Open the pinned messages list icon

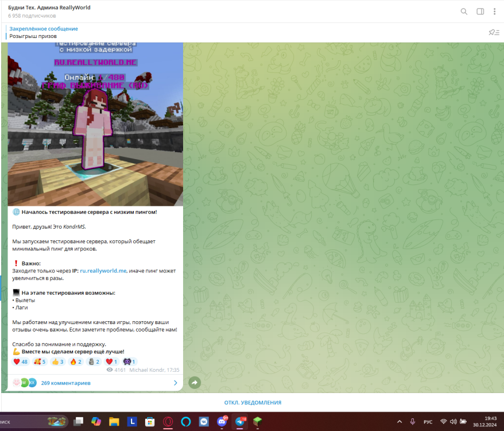[494, 32]
